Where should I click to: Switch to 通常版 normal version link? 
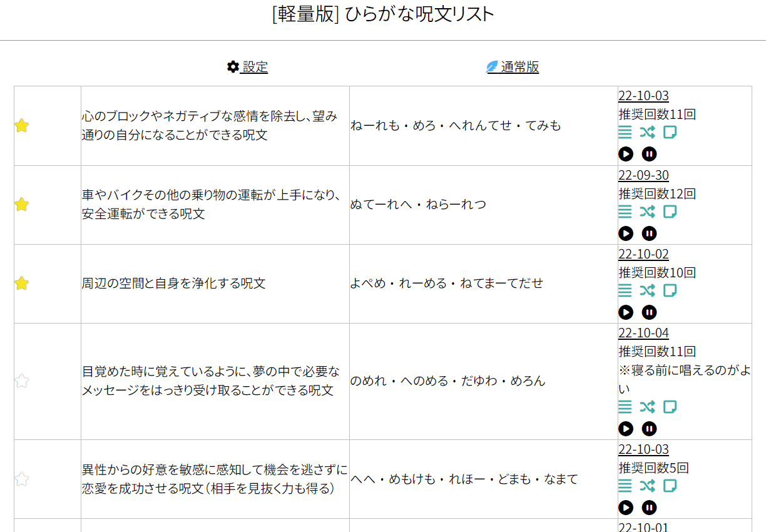point(513,67)
